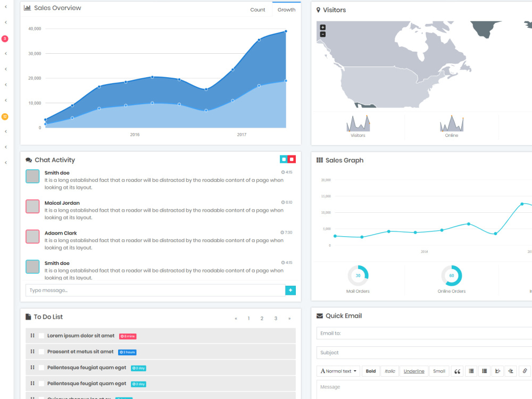Open the sidebar item with orange badge 12
Image resolution: width=532 pixels, height=399 pixels.
point(5,117)
